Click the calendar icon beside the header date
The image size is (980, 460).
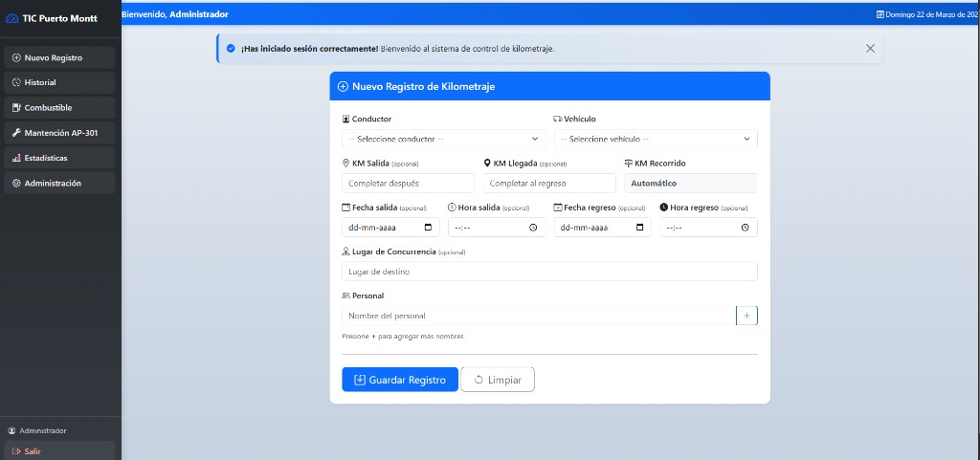[x=880, y=14]
